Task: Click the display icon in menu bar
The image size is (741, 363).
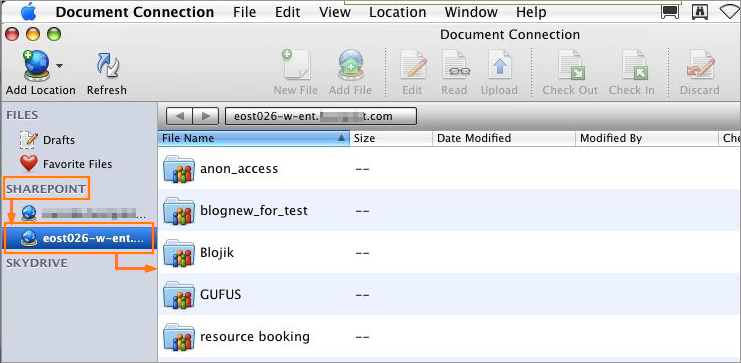Action: 670,11
